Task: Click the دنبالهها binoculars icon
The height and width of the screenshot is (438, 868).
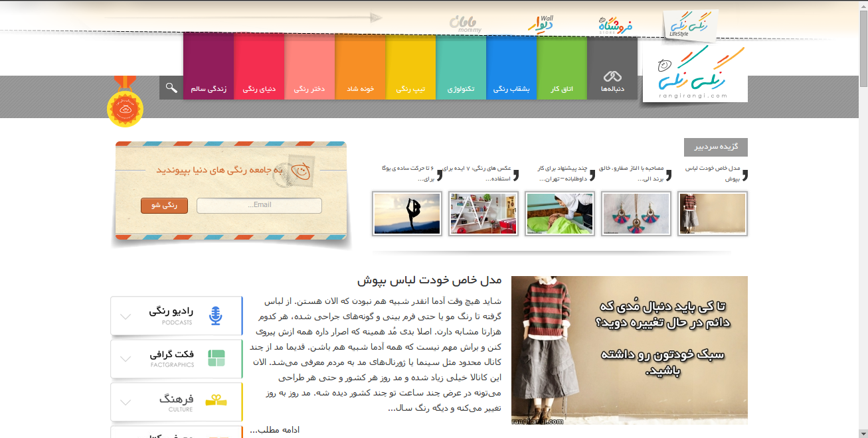Action: click(x=612, y=77)
